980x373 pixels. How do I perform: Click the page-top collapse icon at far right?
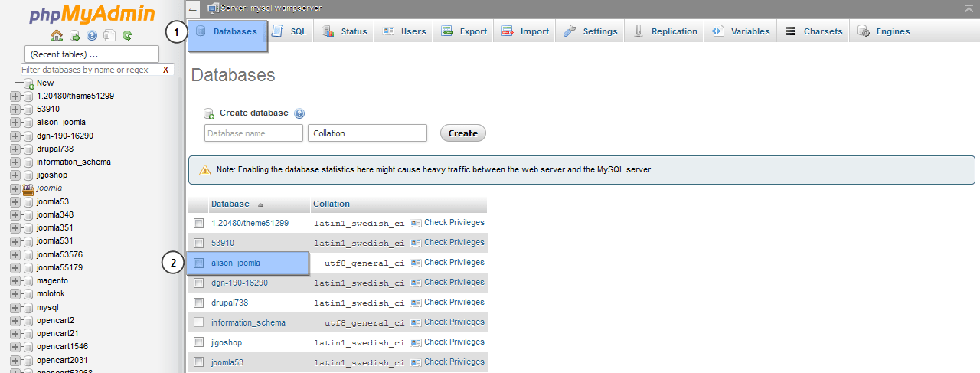(x=969, y=8)
